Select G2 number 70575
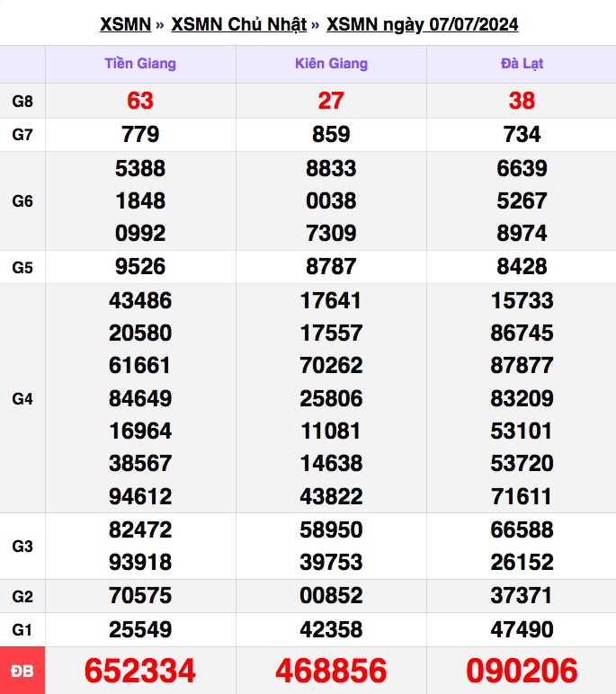616x694 pixels. tap(140, 595)
